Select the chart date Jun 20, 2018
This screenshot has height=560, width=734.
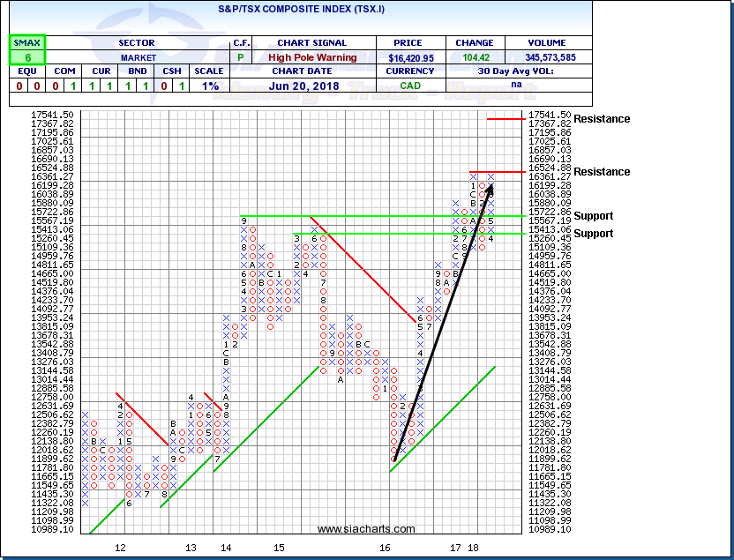pyautogui.click(x=311, y=86)
